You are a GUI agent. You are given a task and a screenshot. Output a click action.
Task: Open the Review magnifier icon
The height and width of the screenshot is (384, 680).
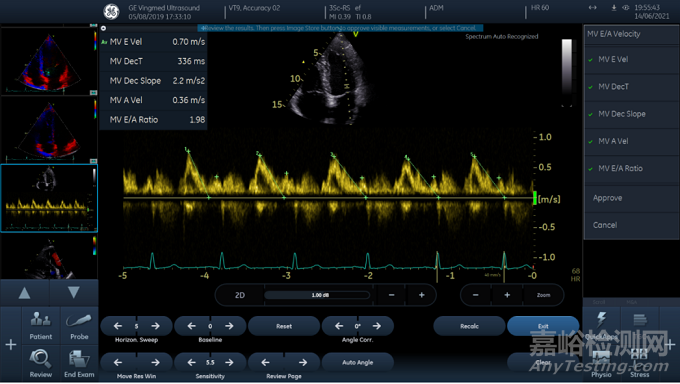click(40, 358)
